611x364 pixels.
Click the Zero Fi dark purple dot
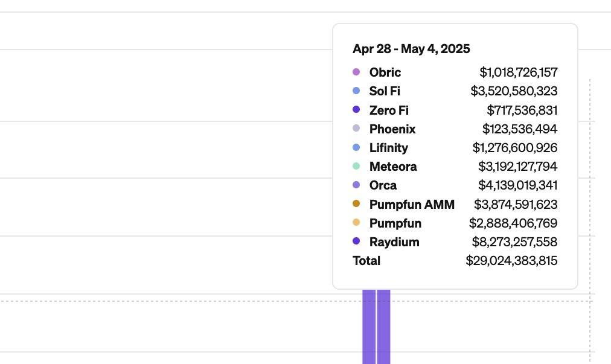[x=356, y=109]
